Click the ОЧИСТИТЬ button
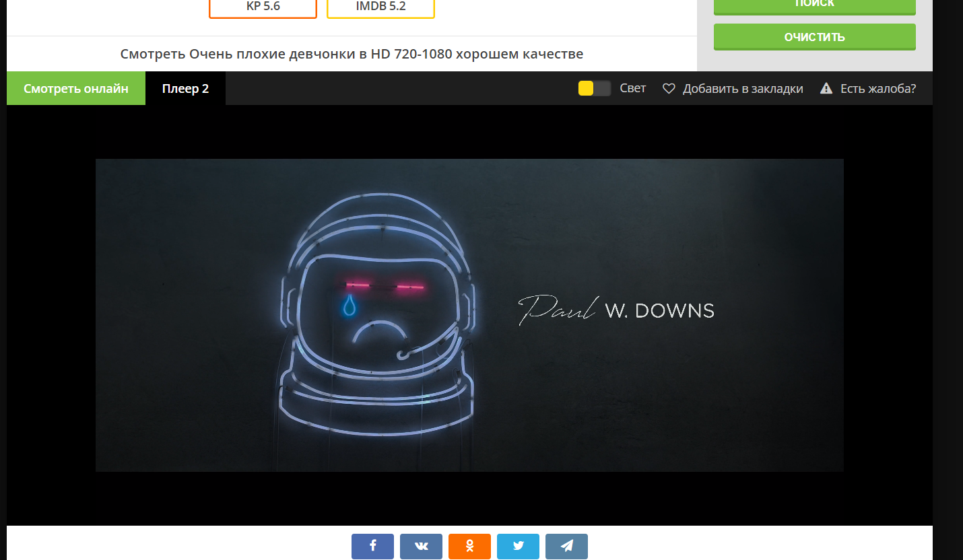This screenshot has width=963, height=560. point(815,36)
